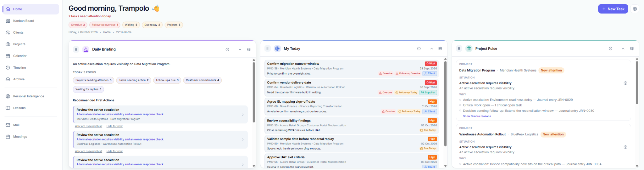Collapse the My Today panel
The width and height of the screenshot is (644, 170).
[431, 48]
